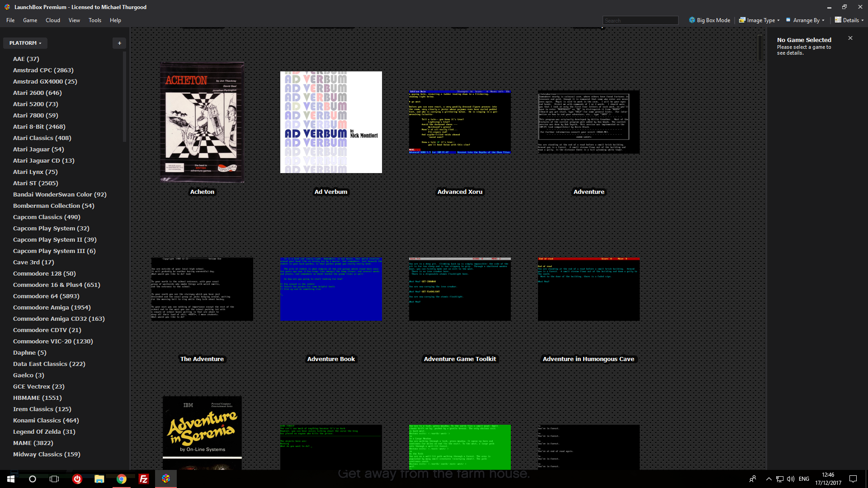Image resolution: width=868 pixels, height=488 pixels.
Task: Open the network status tray icon
Action: (x=780, y=479)
